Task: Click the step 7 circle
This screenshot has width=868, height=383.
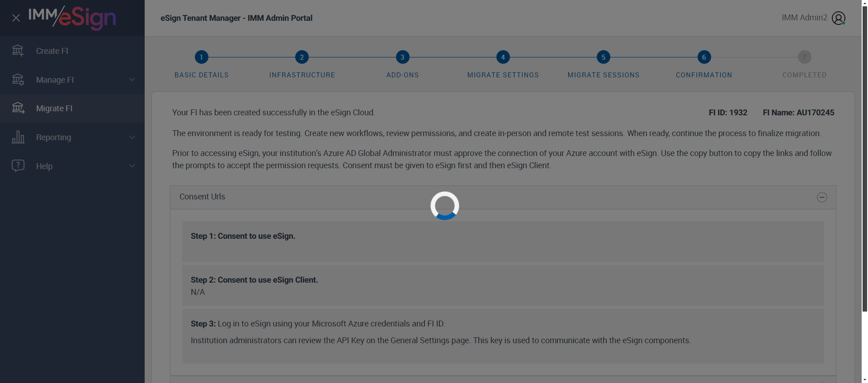Action: click(x=804, y=57)
